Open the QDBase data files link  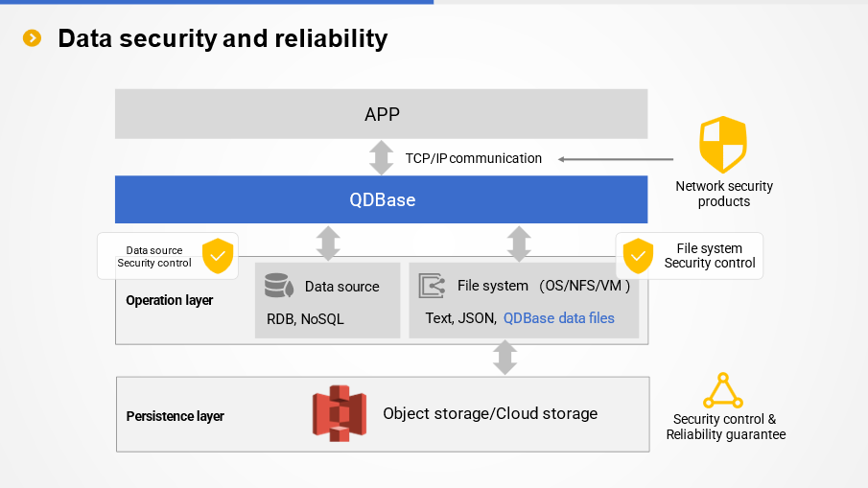pyautogui.click(x=559, y=318)
